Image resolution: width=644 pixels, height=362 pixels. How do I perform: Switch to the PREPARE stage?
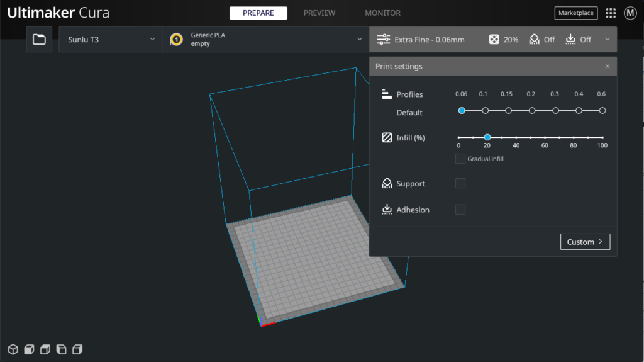[258, 13]
